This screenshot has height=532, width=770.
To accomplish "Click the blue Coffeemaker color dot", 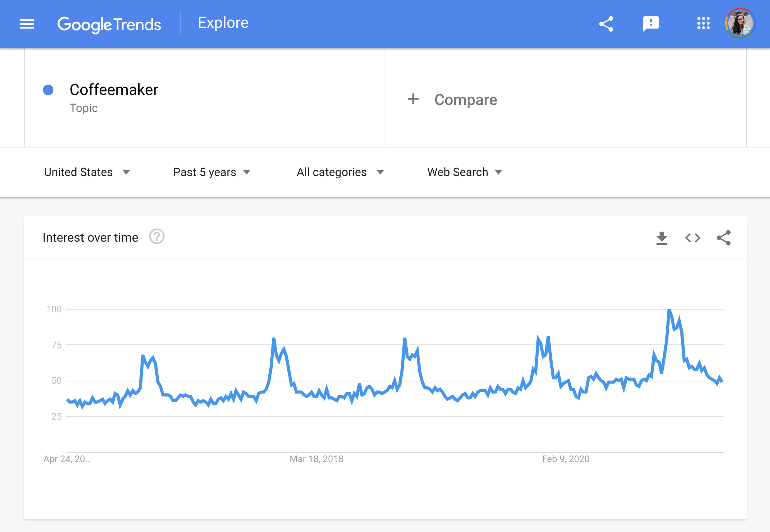I will coord(48,90).
